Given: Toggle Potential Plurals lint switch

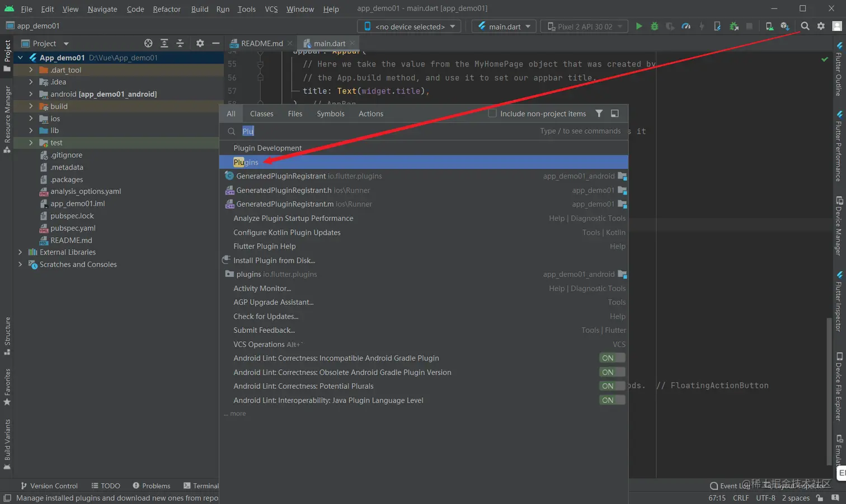Looking at the screenshot, I should pos(612,386).
